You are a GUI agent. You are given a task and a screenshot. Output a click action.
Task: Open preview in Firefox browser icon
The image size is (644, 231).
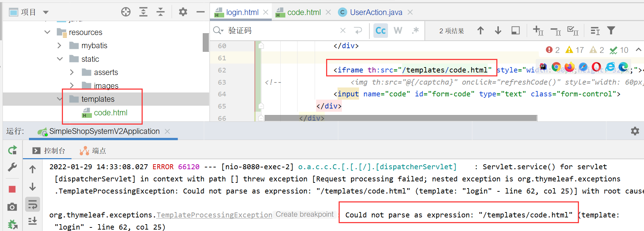(570, 67)
